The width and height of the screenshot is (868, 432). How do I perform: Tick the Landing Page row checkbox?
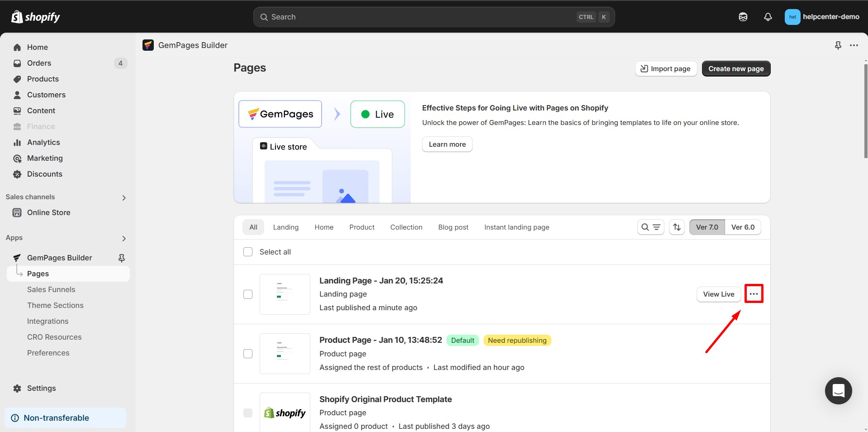click(248, 294)
